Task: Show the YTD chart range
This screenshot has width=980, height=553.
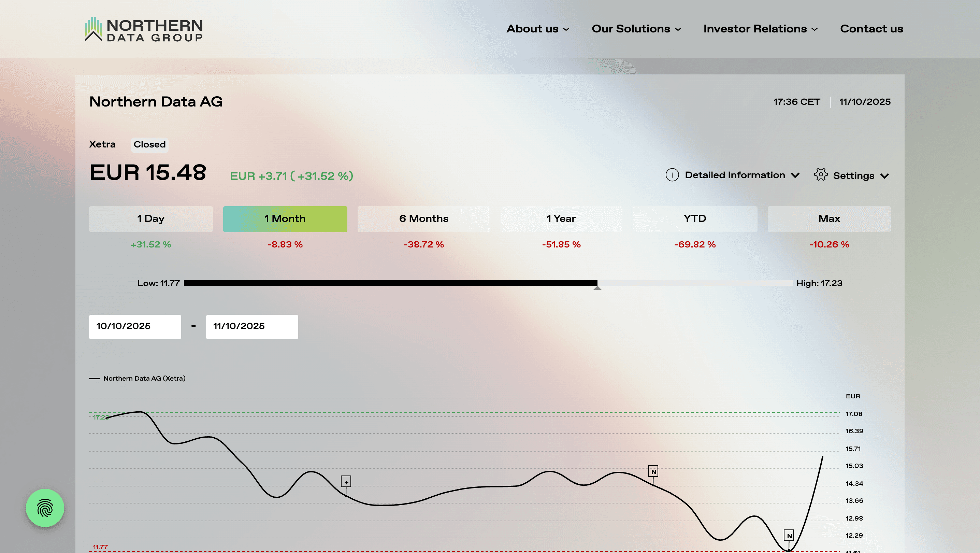Action: [695, 219]
